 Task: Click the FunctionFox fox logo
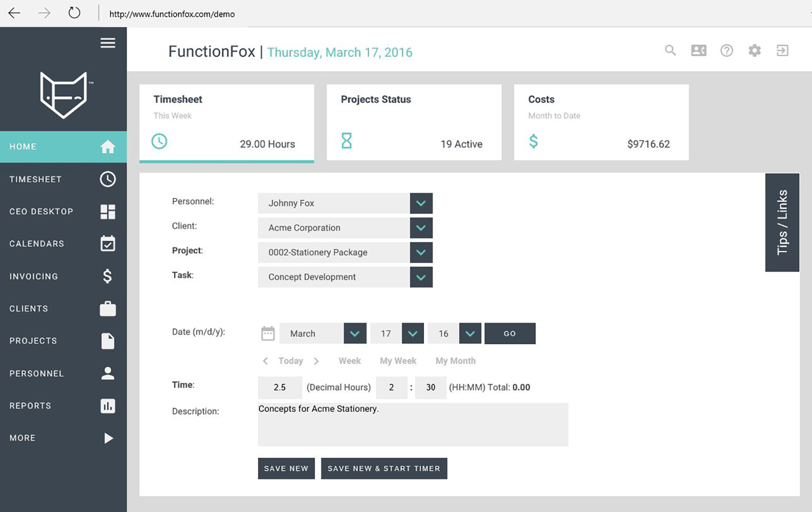[x=64, y=95]
